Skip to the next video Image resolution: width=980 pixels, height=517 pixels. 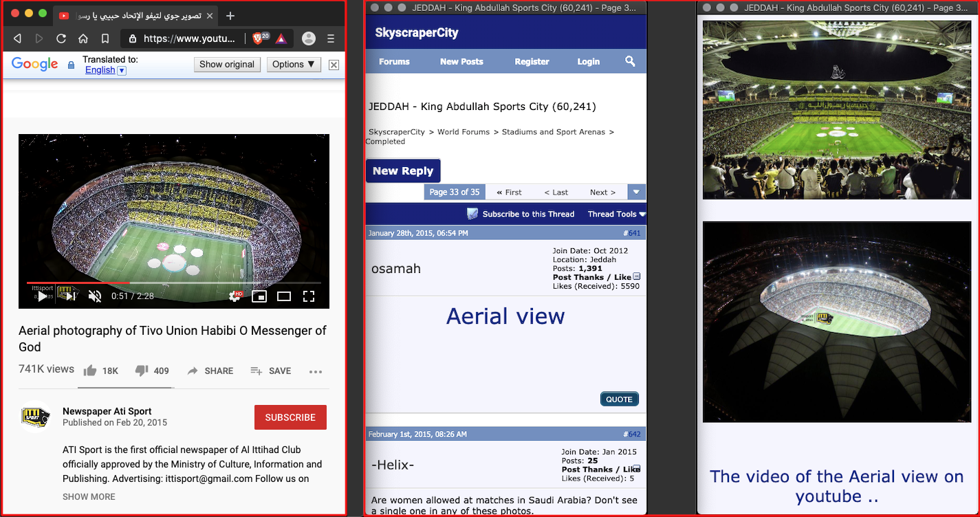coord(69,296)
